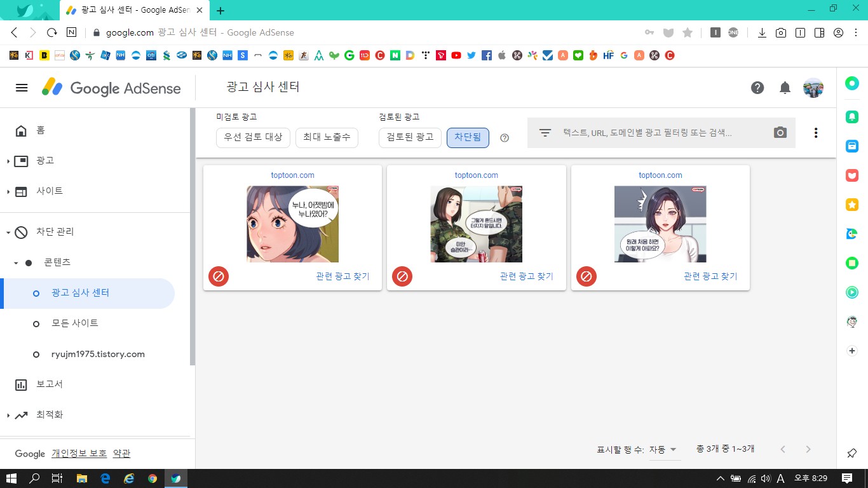Collapse the 차단 관리 sidebar section
The image size is (868, 488).
[x=8, y=233]
